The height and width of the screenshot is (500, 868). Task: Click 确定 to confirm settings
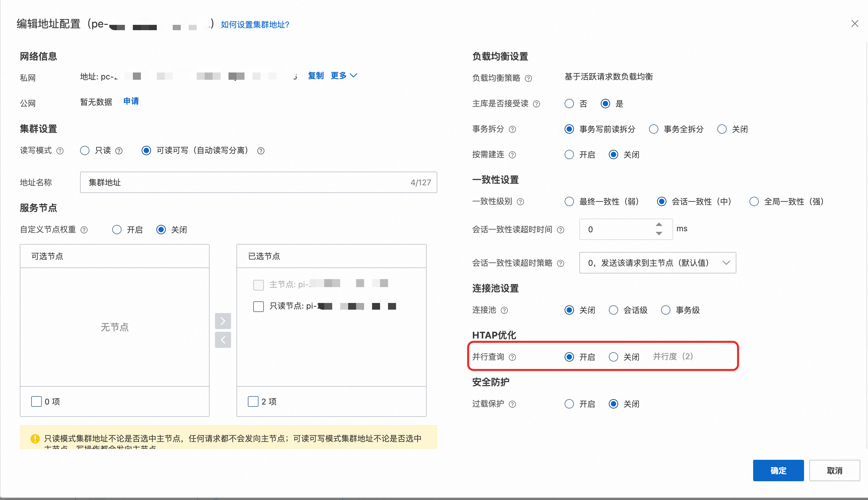(778, 471)
